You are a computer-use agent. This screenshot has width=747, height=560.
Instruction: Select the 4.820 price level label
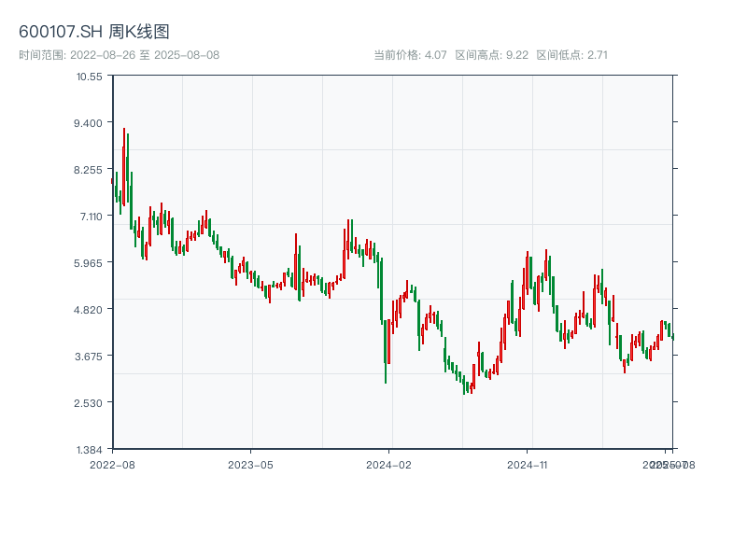click(x=90, y=310)
